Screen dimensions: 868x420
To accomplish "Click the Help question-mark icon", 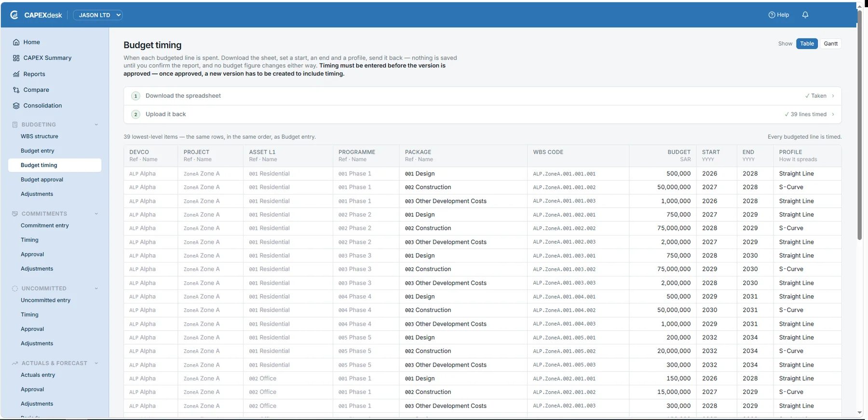I will pyautogui.click(x=772, y=15).
